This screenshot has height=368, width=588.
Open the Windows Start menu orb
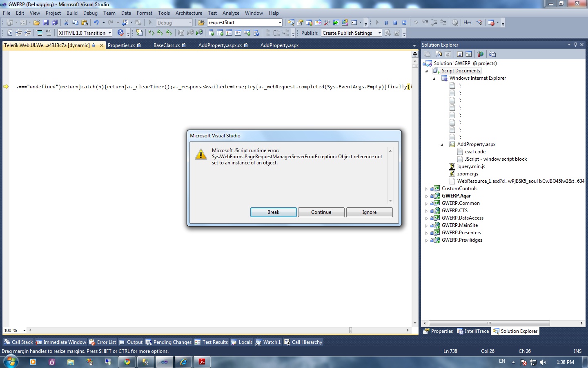[11, 362]
